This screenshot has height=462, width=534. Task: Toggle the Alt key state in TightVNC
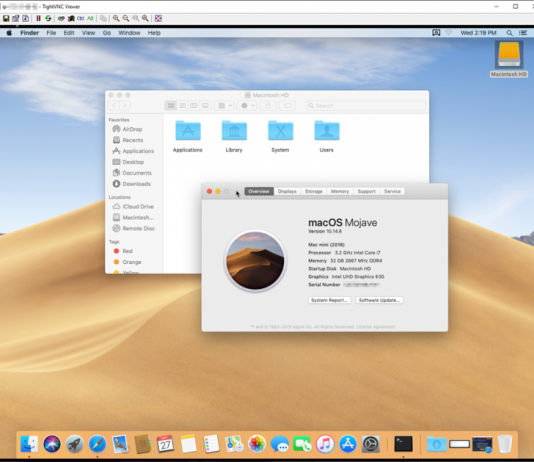pyautogui.click(x=90, y=18)
